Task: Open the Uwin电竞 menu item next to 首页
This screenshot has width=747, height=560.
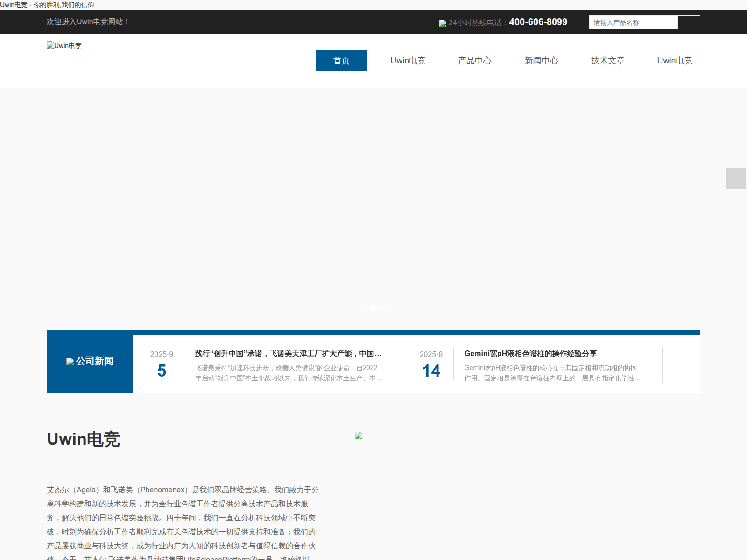Action: [408, 61]
